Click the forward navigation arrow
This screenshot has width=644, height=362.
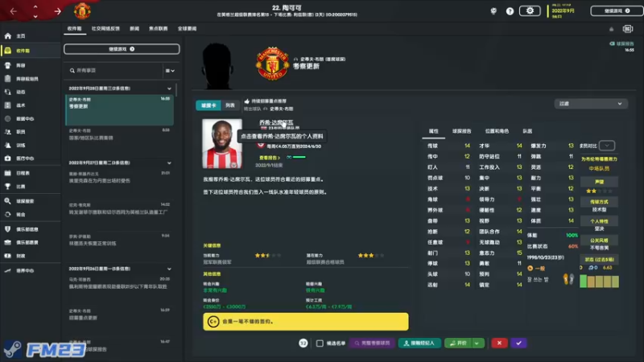(57, 11)
